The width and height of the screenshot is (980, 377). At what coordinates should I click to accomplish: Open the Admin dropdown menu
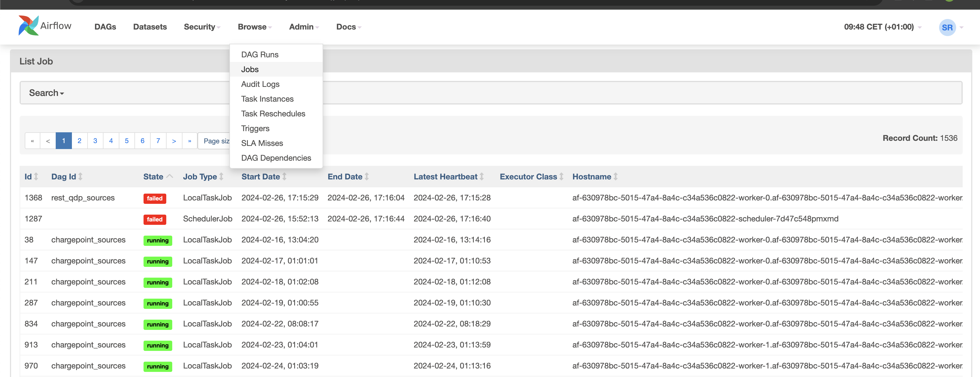304,27
